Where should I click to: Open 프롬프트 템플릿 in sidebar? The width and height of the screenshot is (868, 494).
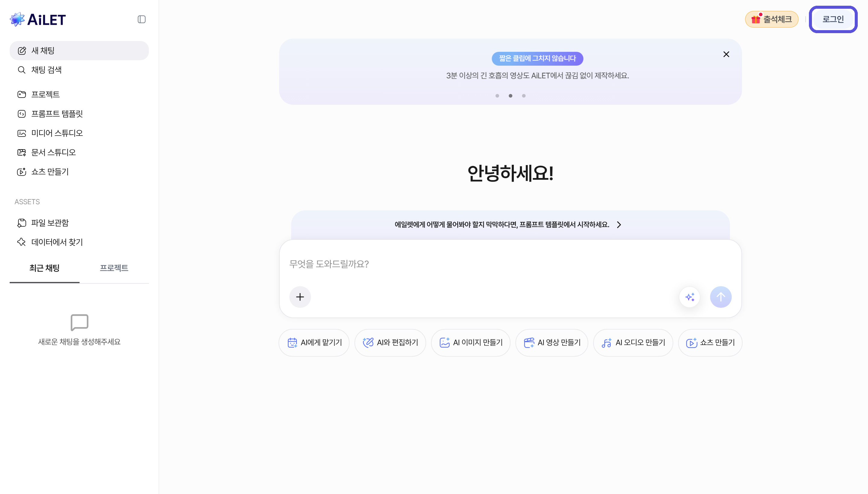pyautogui.click(x=79, y=114)
